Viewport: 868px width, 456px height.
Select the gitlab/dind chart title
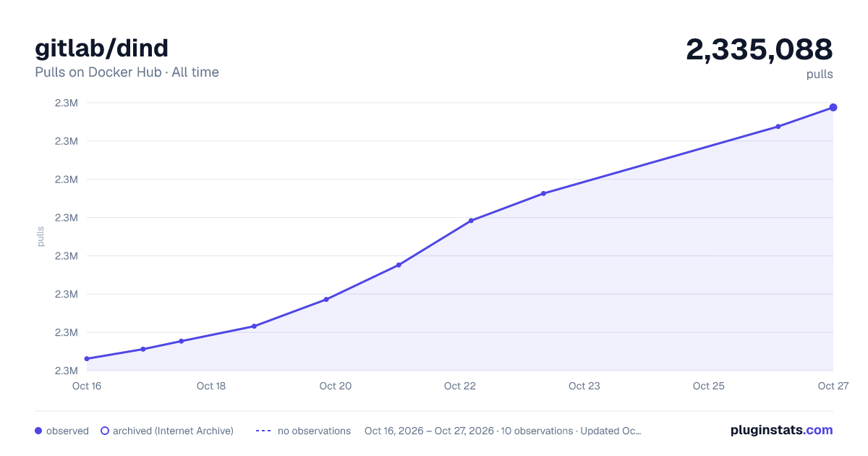[101, 48]
